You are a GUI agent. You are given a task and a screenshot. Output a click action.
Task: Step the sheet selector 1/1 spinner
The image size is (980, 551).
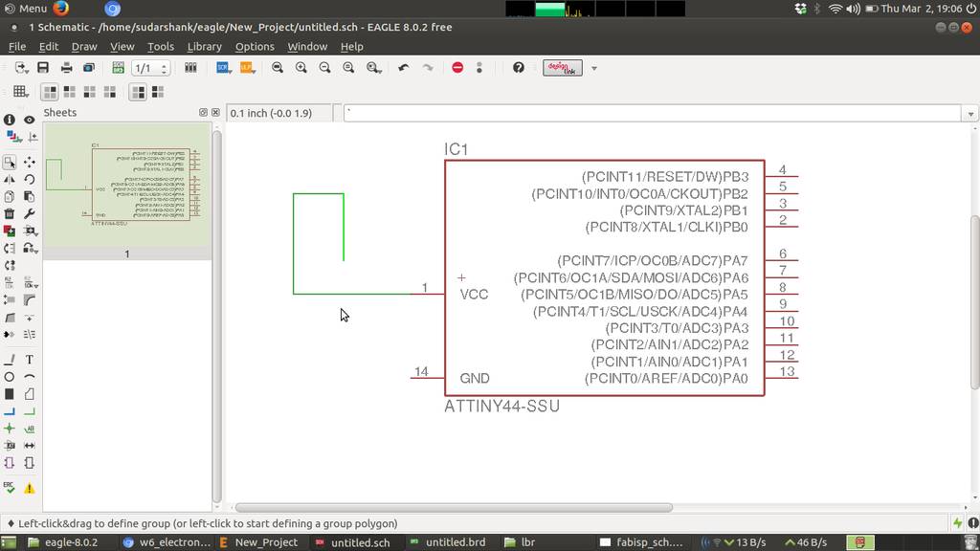click(x=164, y=68)
